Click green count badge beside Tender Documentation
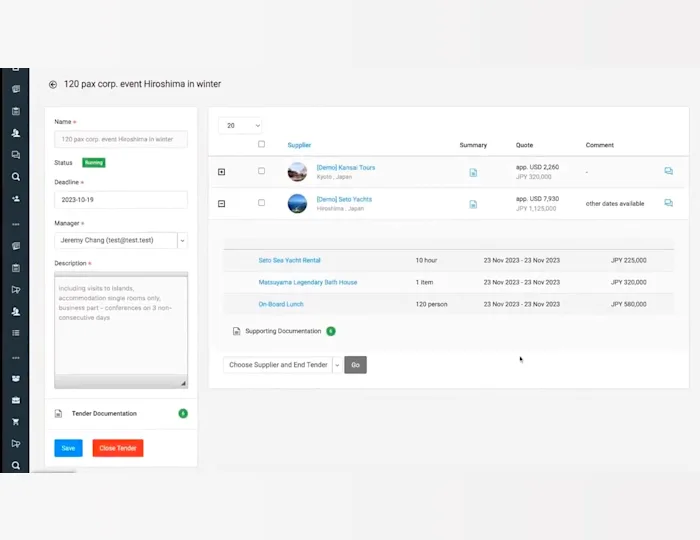This screenshot has width=700, height=540. 183,414
